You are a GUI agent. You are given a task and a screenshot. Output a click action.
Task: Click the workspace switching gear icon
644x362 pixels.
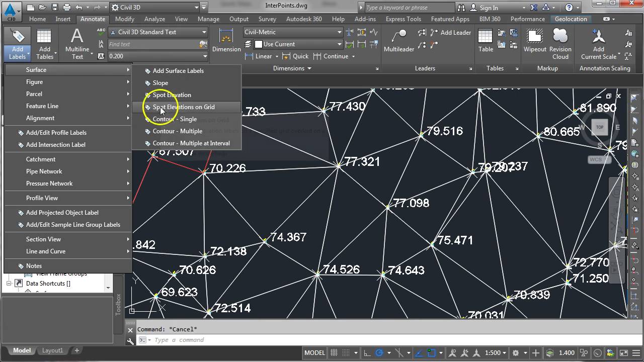coord(516,352)
